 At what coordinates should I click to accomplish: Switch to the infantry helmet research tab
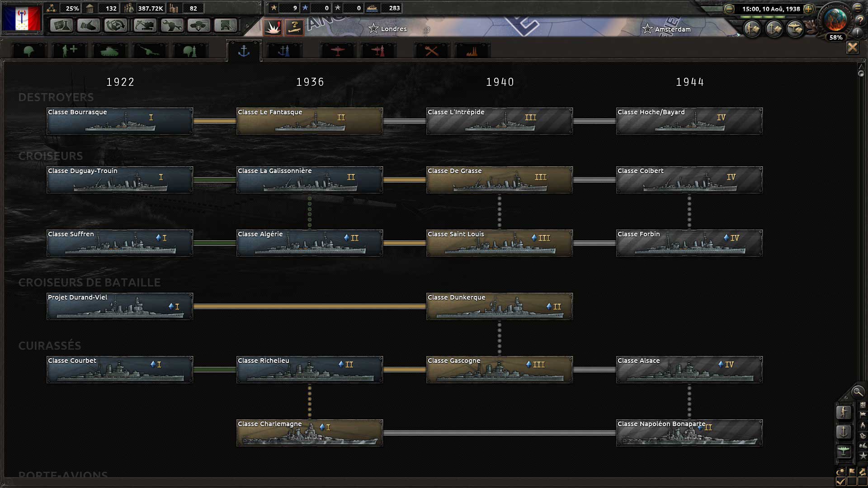29,51
